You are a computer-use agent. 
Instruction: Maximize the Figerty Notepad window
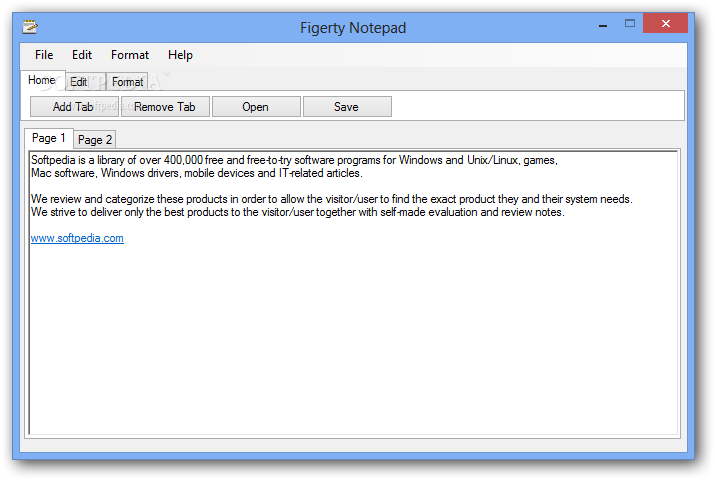pos(630,23)
